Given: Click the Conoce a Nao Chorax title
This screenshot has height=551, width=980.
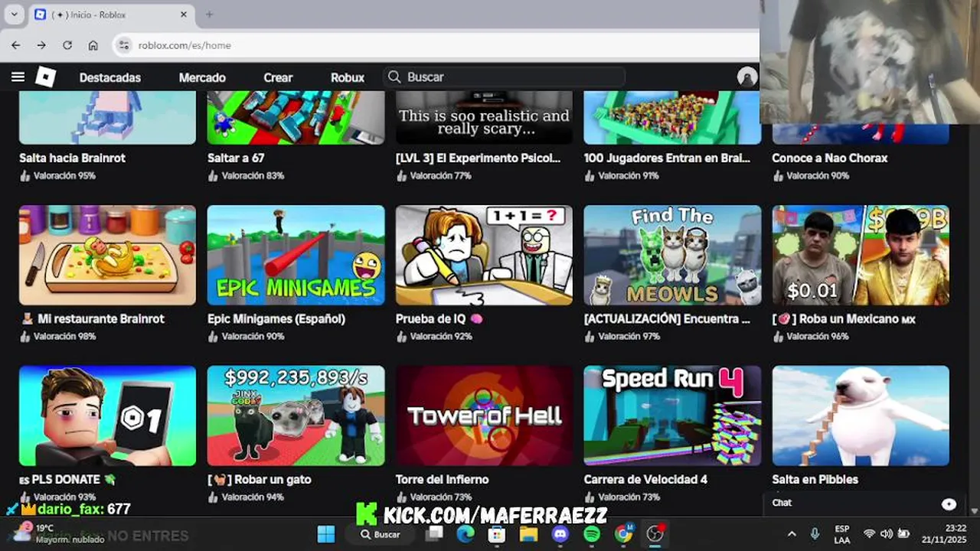Looking at the screenshot, I should (830, 158).
